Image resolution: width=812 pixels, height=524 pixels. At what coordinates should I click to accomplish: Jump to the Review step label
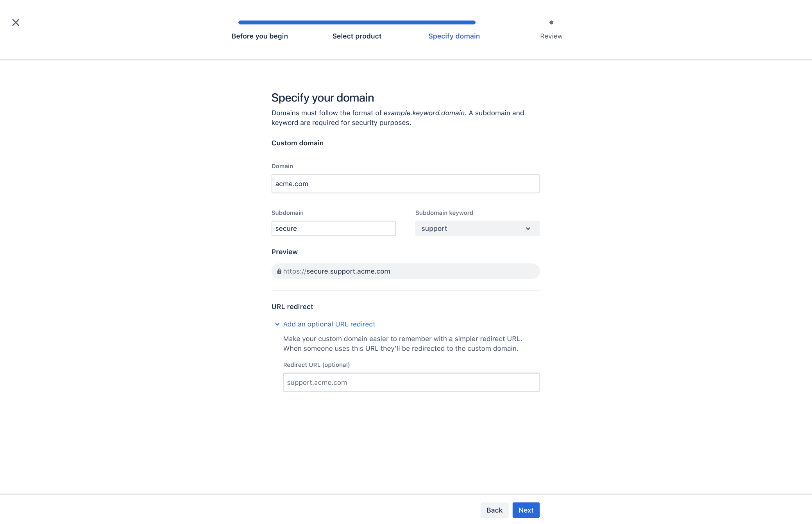click(x=551, y=36)
